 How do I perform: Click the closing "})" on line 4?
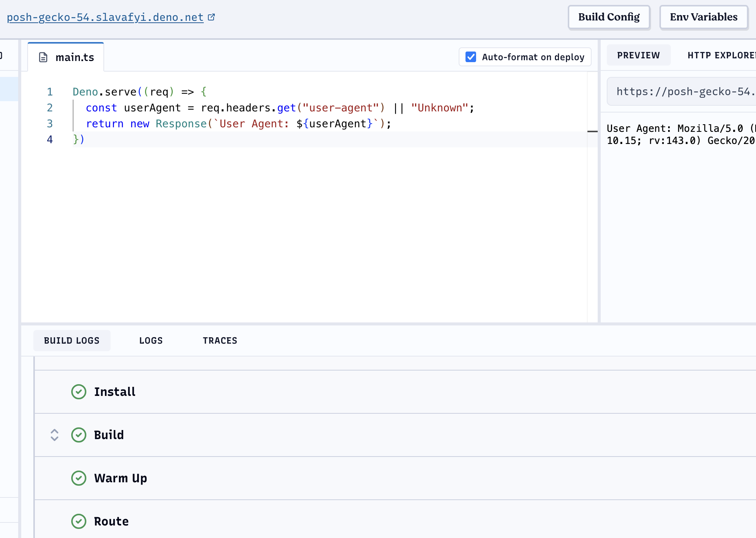coord(79,139)
